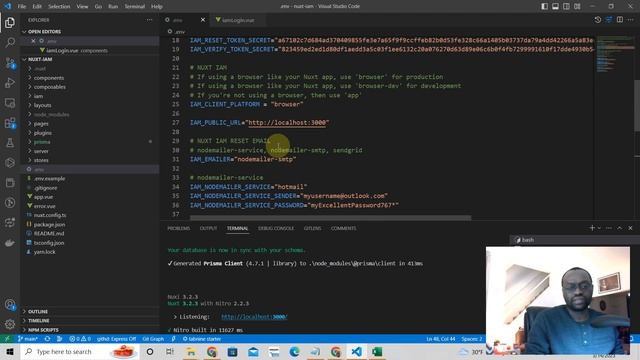Viewport: 640px width, 360px height.
Task: Expand the Outline section
Action: (x=38, y=311)
